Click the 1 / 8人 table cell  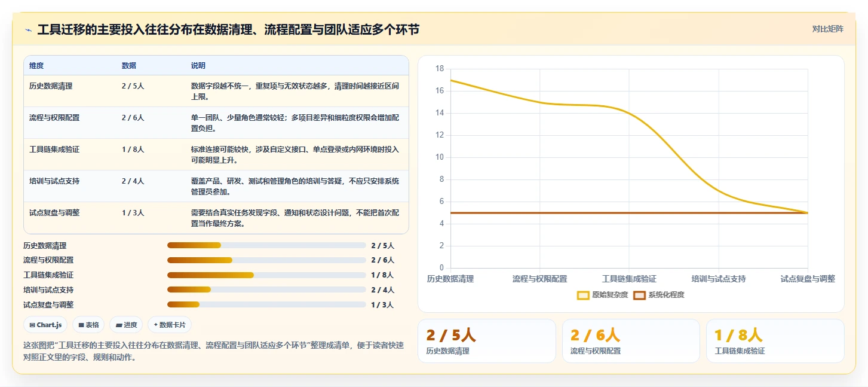(x=133, y=150)
